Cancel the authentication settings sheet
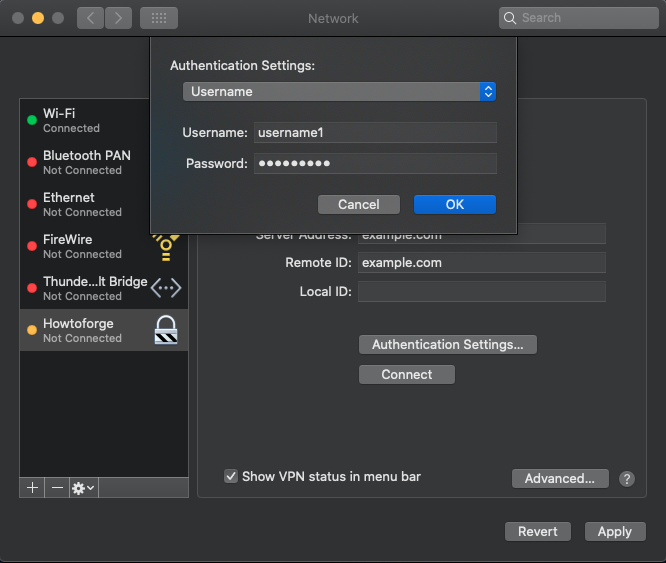Screen dimensions: 666x563 (x=359, y=205)
